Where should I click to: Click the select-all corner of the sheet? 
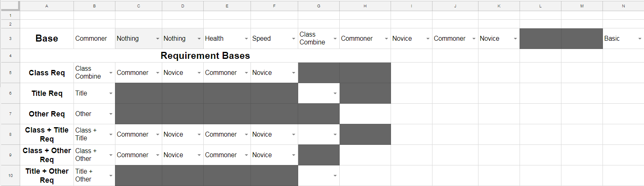coord(10,6)
